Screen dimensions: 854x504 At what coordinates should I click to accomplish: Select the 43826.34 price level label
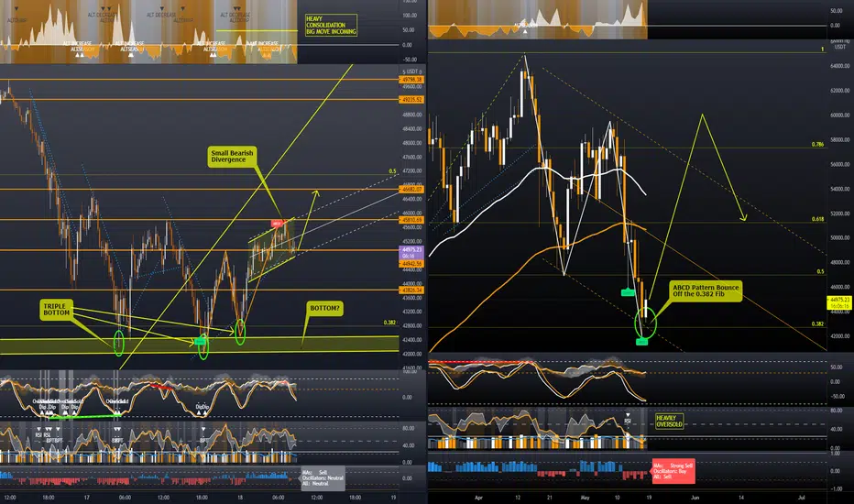click(x=411, y=290)
